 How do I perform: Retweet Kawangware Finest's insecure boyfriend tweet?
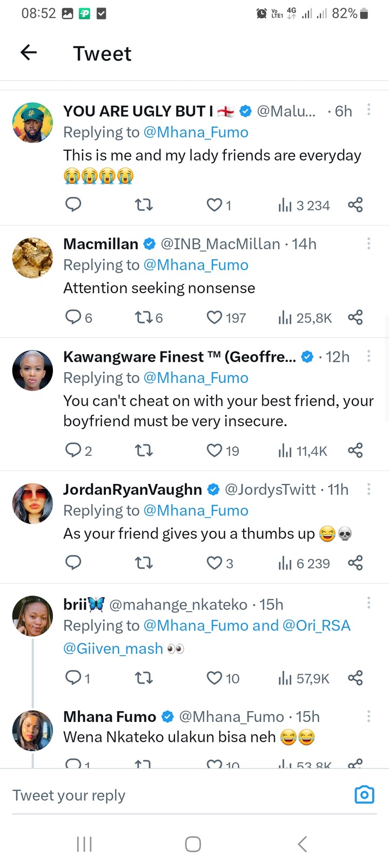(143, 450)
